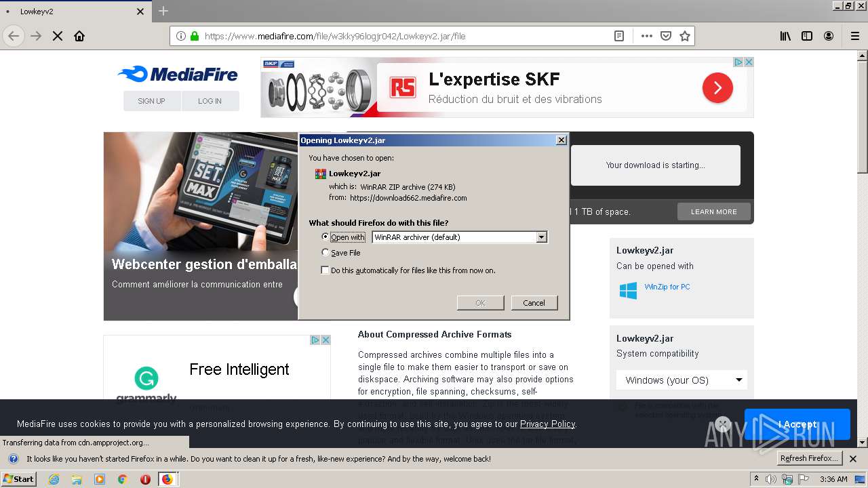Click the Refresh Firefox button

click(810, 459)
